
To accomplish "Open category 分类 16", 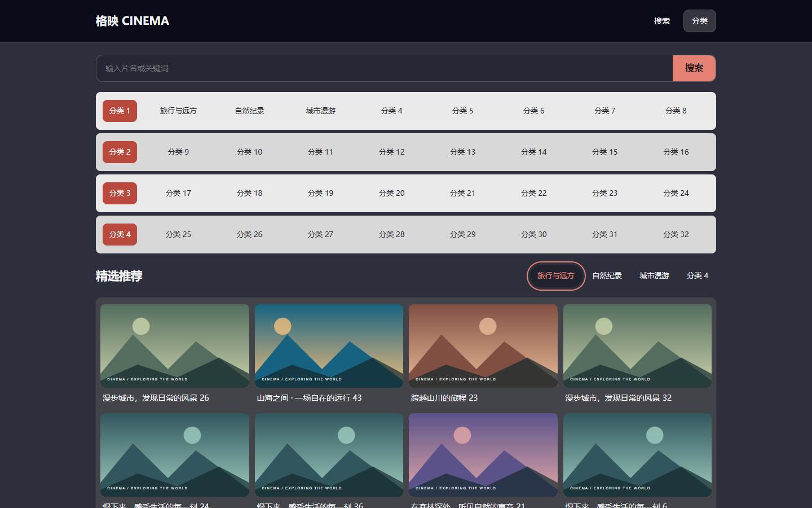I will pyautogui.click(x=676, y=152).
